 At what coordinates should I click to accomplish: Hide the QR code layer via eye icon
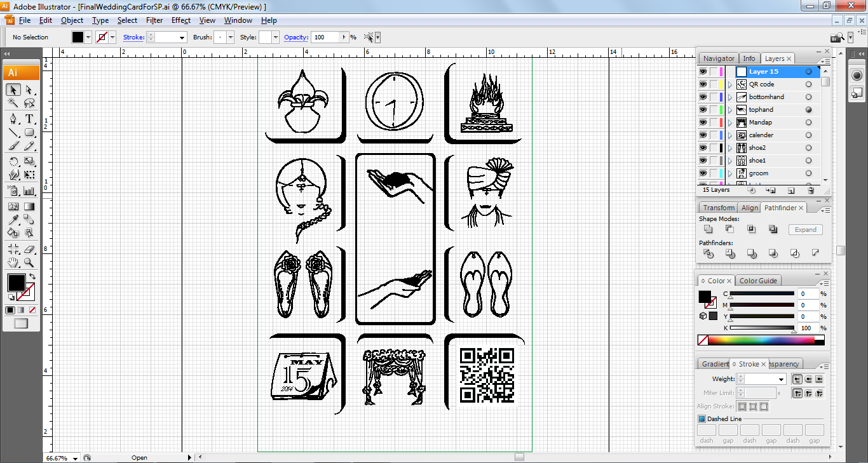(703, 84)
